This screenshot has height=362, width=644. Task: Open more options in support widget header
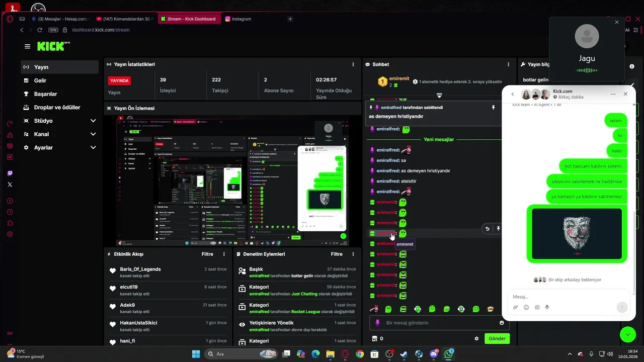(613, 94)
